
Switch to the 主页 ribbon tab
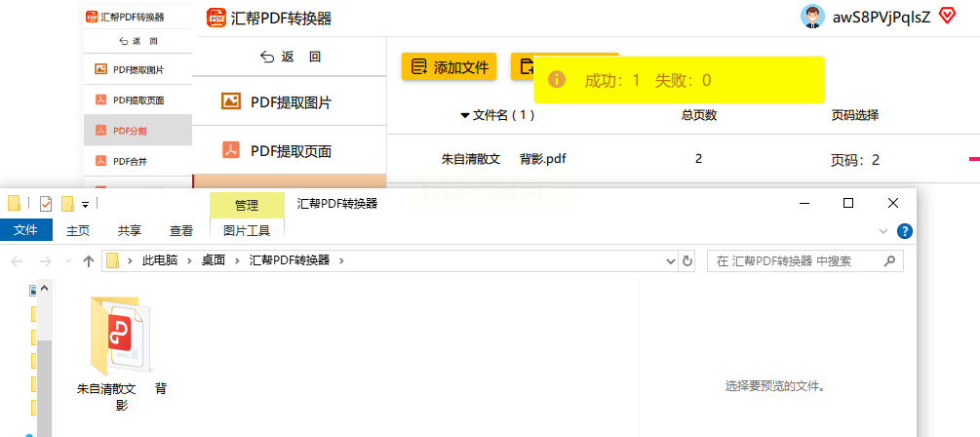[78, 230]
